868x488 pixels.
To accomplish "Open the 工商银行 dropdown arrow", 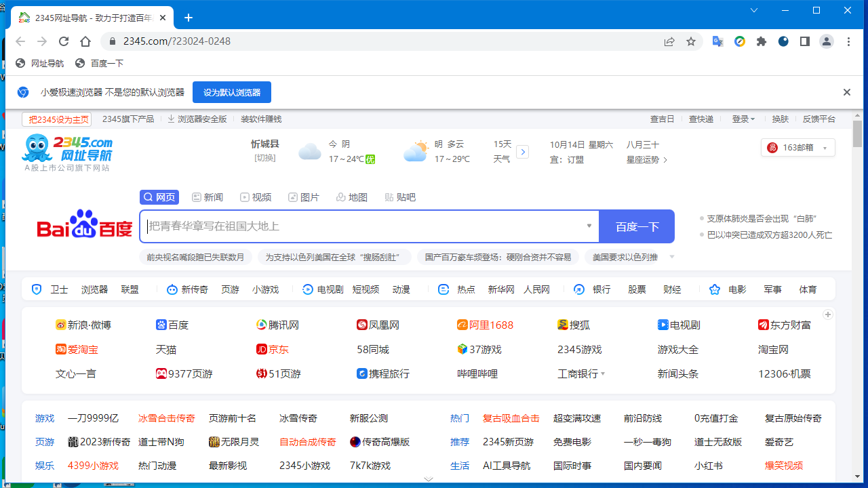I will click(604, 373).
